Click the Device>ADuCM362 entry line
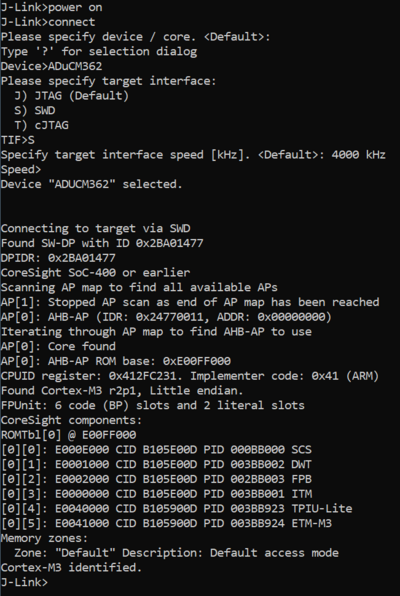The width and height of the screenshot is (400, 596). coord(51,66)
